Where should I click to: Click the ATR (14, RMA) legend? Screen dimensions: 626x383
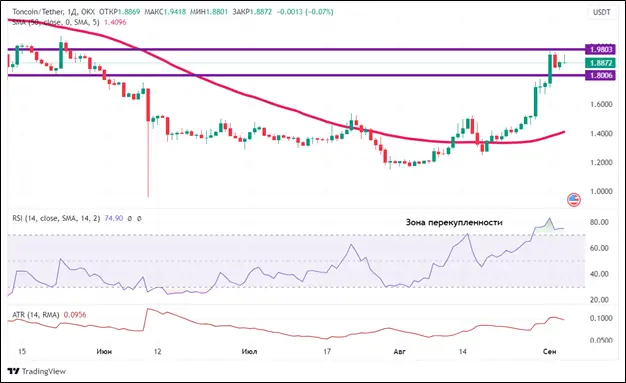pyautogui.click(x=36, y=315)
